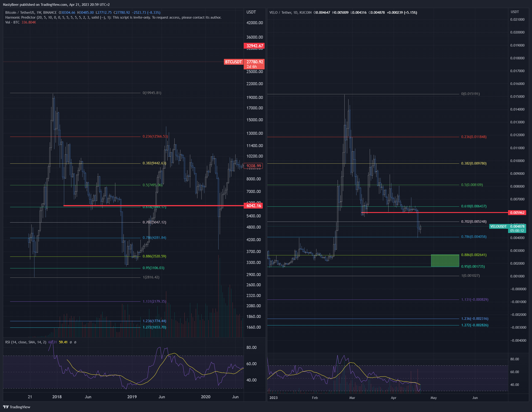Click the 2018 time axis label
This screenshot has height=412, width=532.
coord(57,397)
